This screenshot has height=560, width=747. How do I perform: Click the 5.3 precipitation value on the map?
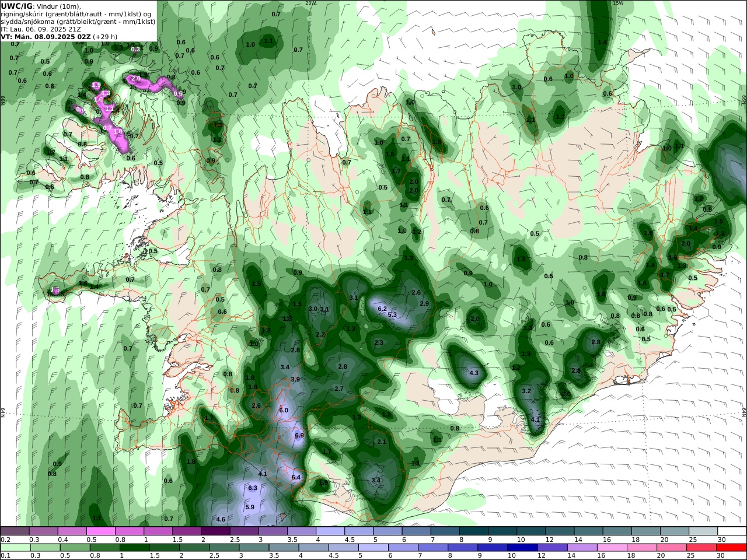click(392, 315)
